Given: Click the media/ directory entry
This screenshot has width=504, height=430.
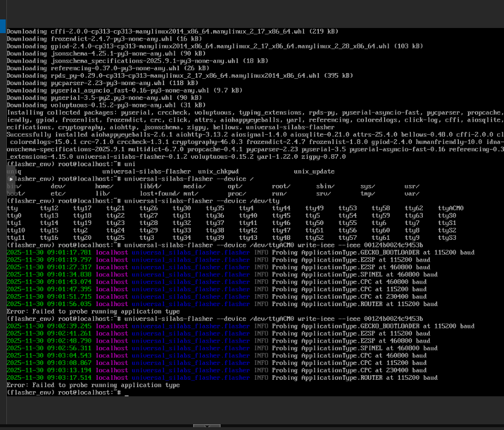Looking at the screenshot, I should click(194, 186).
